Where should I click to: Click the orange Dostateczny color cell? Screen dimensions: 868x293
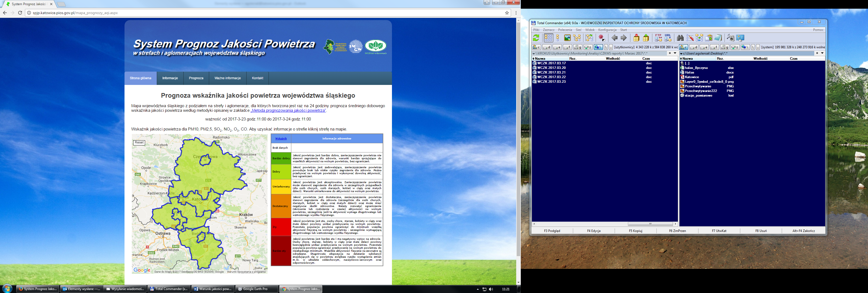281,206
